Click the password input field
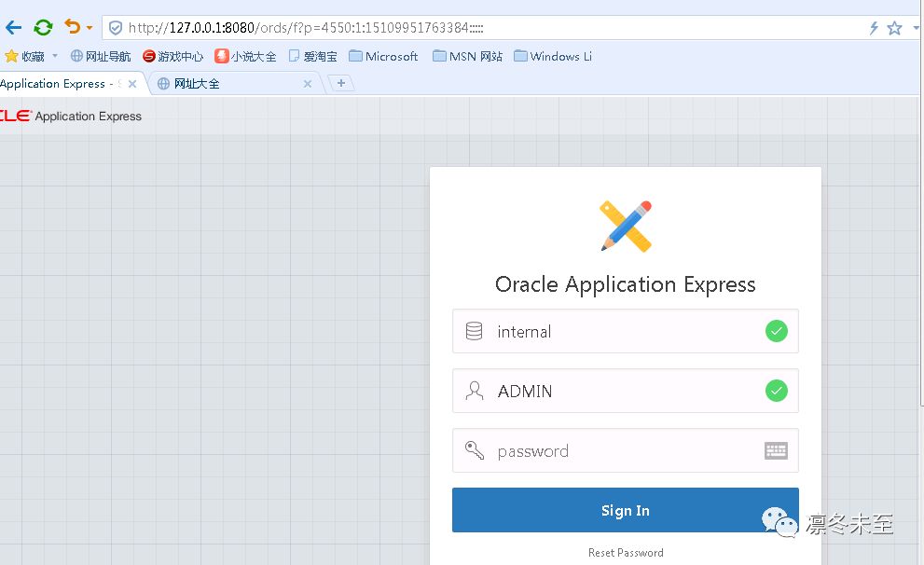Viewport: 924px width, 565px height. pos(615,451)
